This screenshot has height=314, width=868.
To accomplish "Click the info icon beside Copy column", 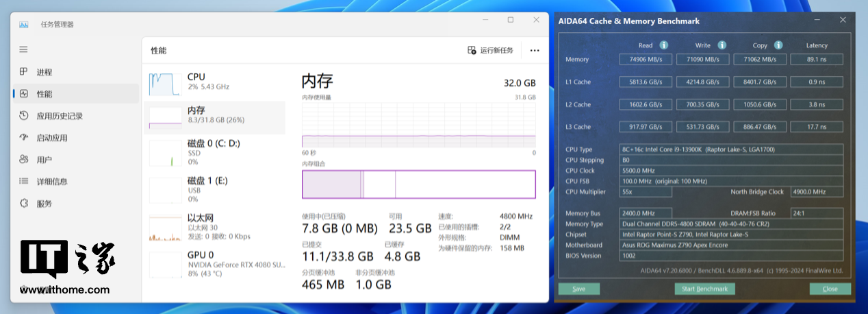I will pyautogui.click(x=778, y=45).
